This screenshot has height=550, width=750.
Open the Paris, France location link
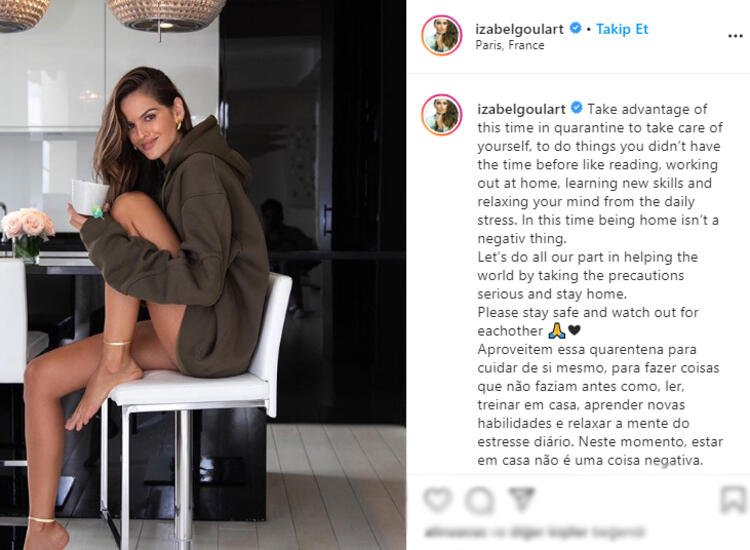(x=510, y=45)
